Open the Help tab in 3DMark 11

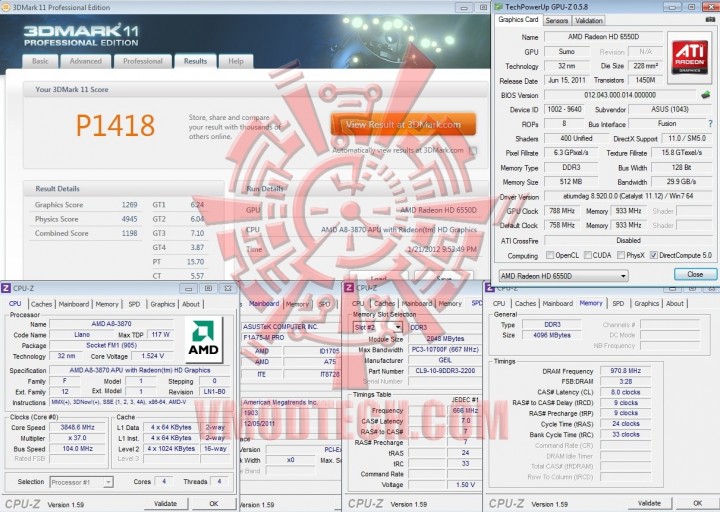coord(236,61)
